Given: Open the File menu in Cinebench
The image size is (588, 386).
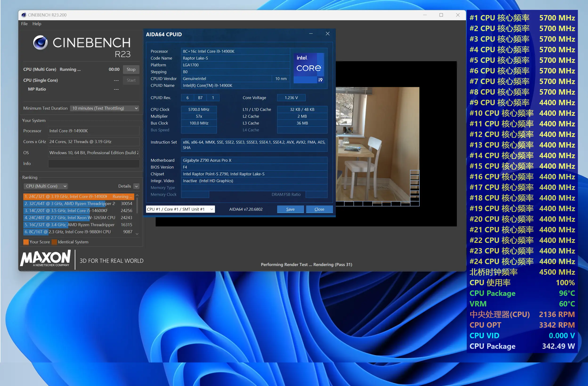Looking at the screenshot, I should pyautogui.click(x=24, y=24).
